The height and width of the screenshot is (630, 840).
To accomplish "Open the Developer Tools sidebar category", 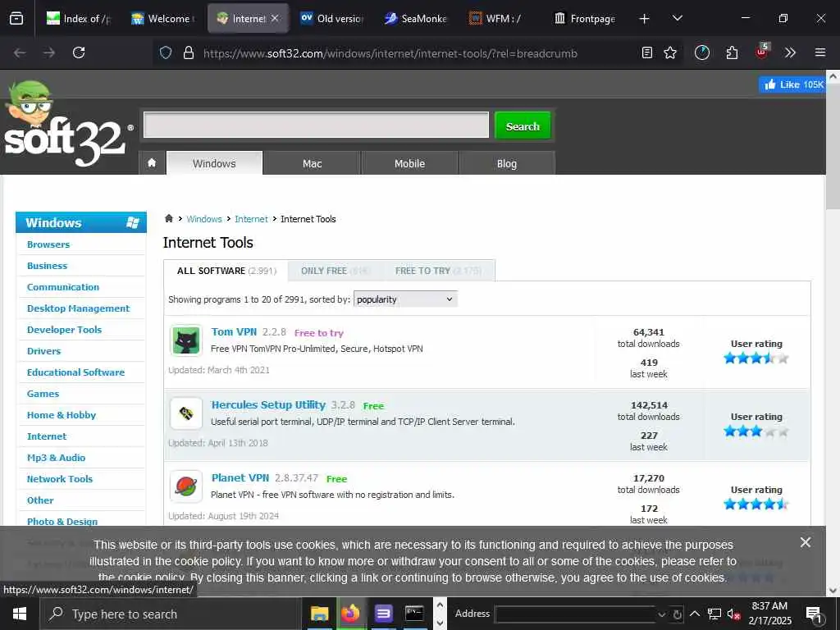I will [64, 330].
